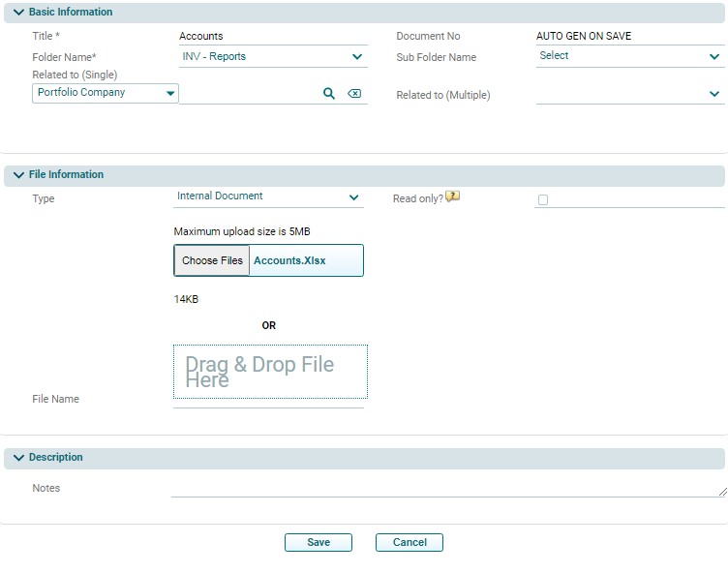The width and height of the screenshot is (728, 573).
Task: Click the Read only help tooltip icon
Action: [452, 197]
